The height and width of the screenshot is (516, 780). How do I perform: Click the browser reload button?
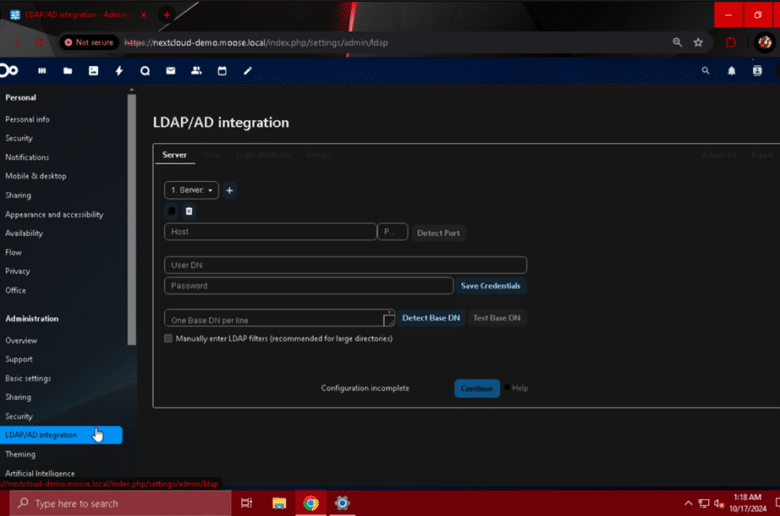[x=40, y=43]
